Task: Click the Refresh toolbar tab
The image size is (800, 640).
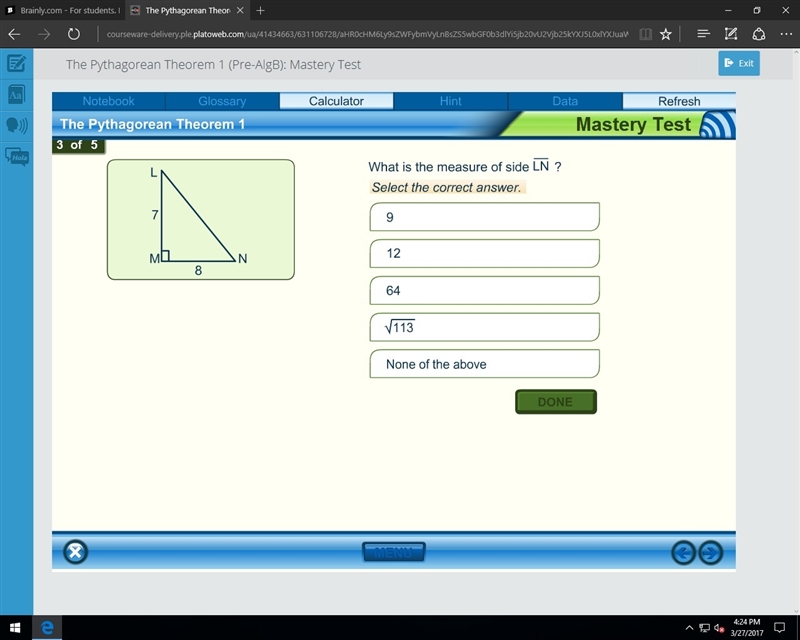Action: (x=679, y=101)
